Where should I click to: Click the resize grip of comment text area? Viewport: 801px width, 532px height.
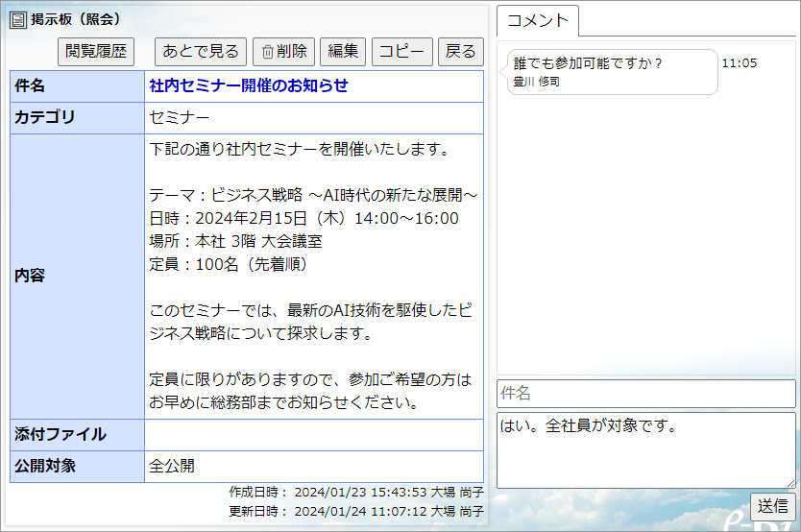[790, 483]
